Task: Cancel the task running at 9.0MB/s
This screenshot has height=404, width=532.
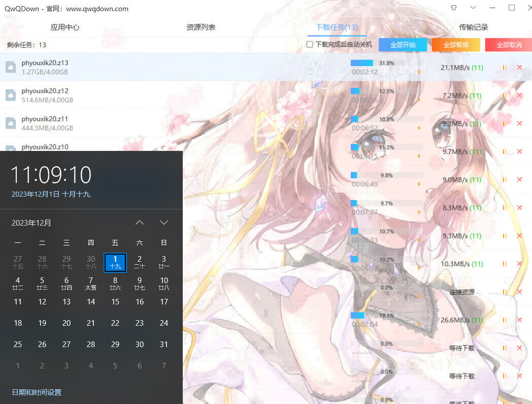Action: [519, 180]
